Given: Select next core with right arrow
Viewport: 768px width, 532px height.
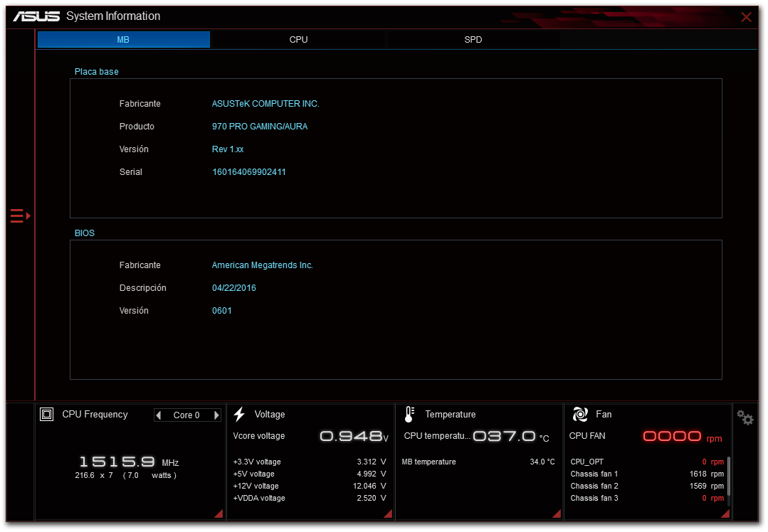Looking at the screenshot, I should 216,415.
